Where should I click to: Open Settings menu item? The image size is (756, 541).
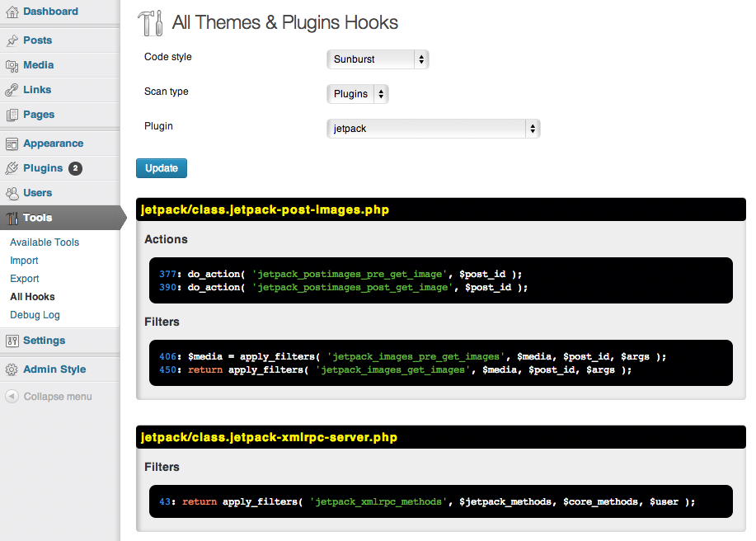60,341
